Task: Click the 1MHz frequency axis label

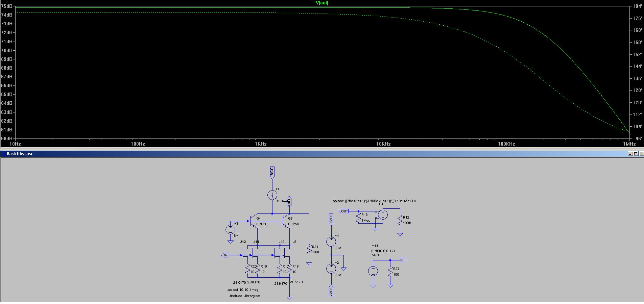Action: (629, 144)
